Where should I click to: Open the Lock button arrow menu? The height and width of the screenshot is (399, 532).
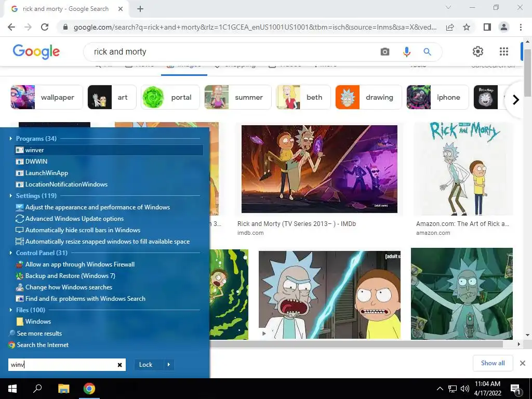[x=169, y=365]
